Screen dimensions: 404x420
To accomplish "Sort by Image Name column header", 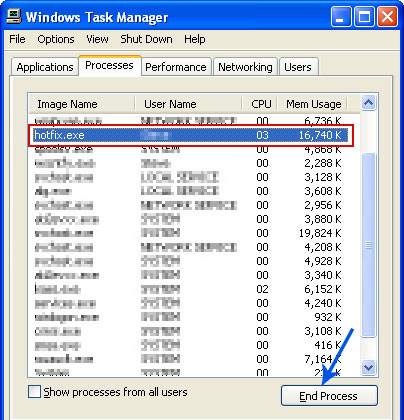I will (82, 104).
